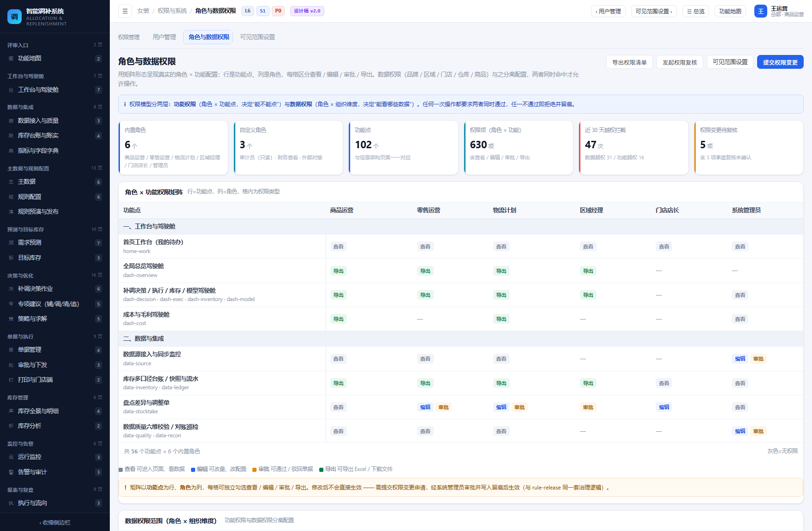Screen dimensions: 812x531
Task: Click the 权限与系统 breadcrumb link
Action: (x=172, y=11)
